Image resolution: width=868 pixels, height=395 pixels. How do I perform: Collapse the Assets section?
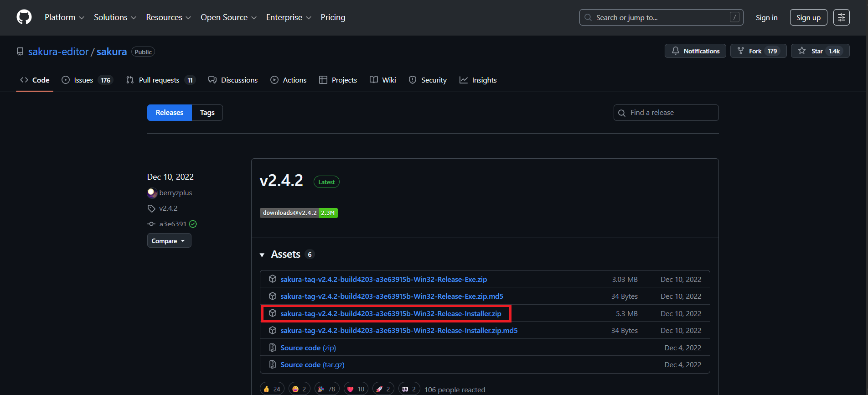click(x=262, y=255)
